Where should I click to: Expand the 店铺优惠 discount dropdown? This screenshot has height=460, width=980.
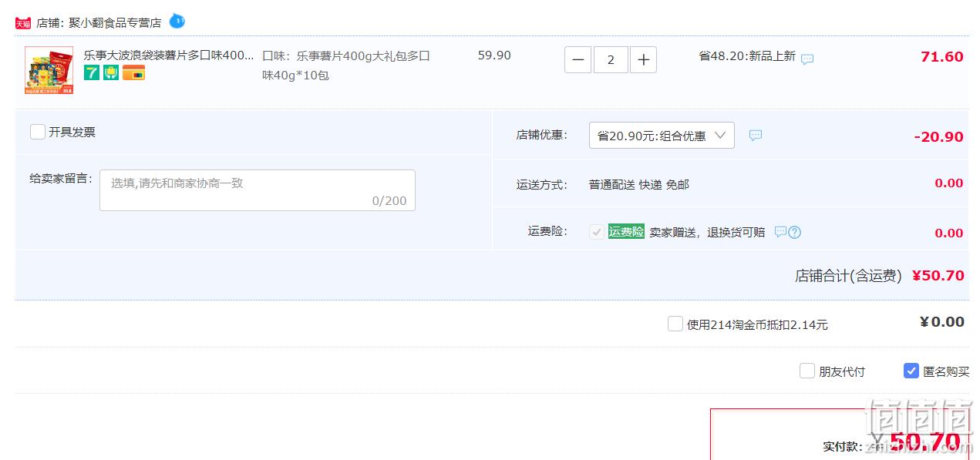point(662,136)
